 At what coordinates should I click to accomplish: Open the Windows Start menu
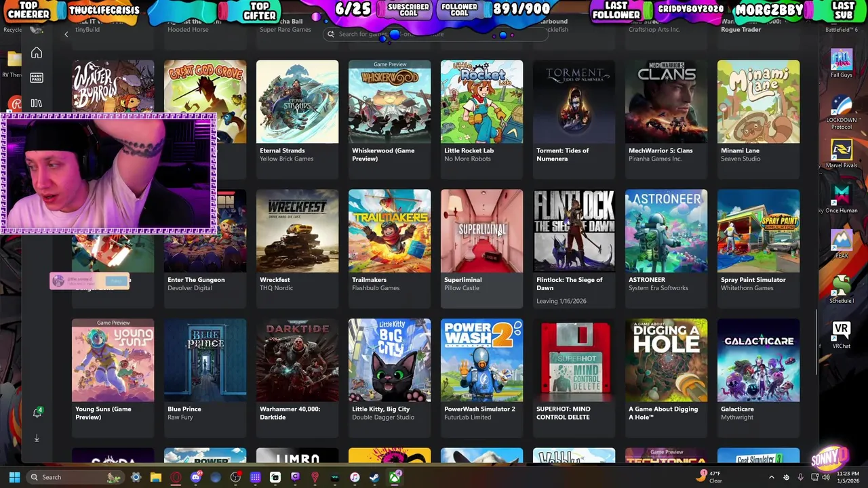click(14, 477)
